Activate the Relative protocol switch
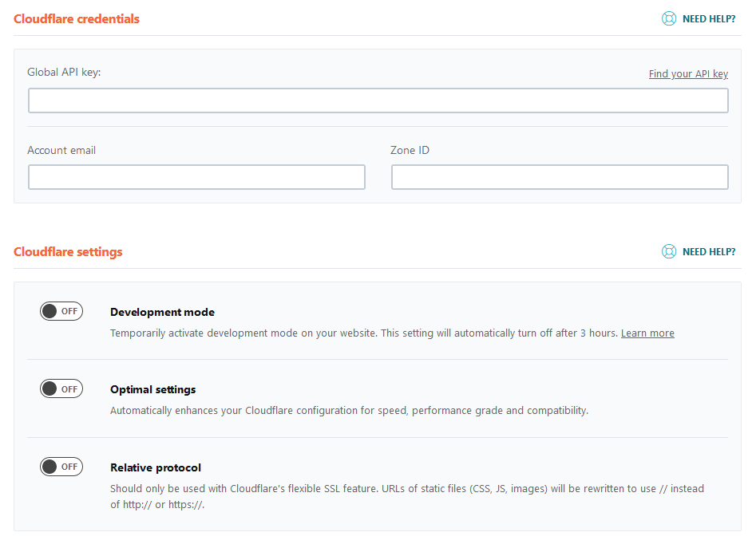 61,467
